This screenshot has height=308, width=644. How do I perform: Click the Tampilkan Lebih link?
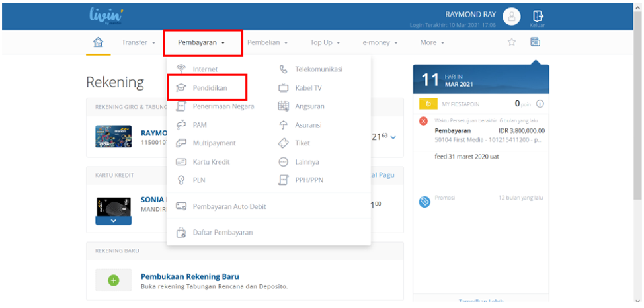pyautogui.click(x=481, y=302)
